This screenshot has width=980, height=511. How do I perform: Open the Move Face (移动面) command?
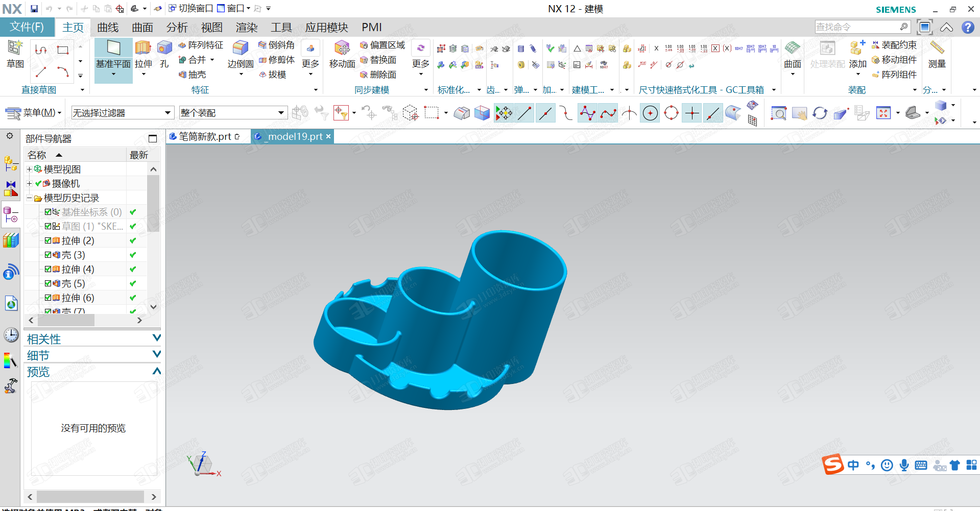point(342,55)
